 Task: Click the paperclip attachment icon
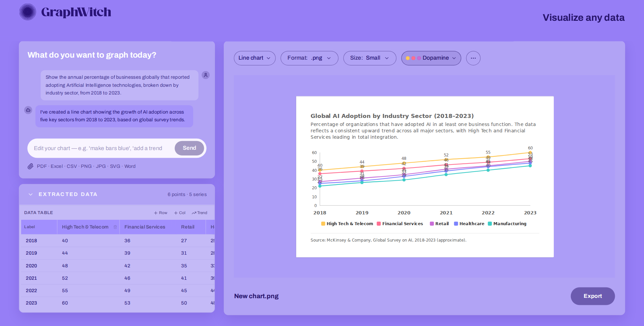coord(31,166)
